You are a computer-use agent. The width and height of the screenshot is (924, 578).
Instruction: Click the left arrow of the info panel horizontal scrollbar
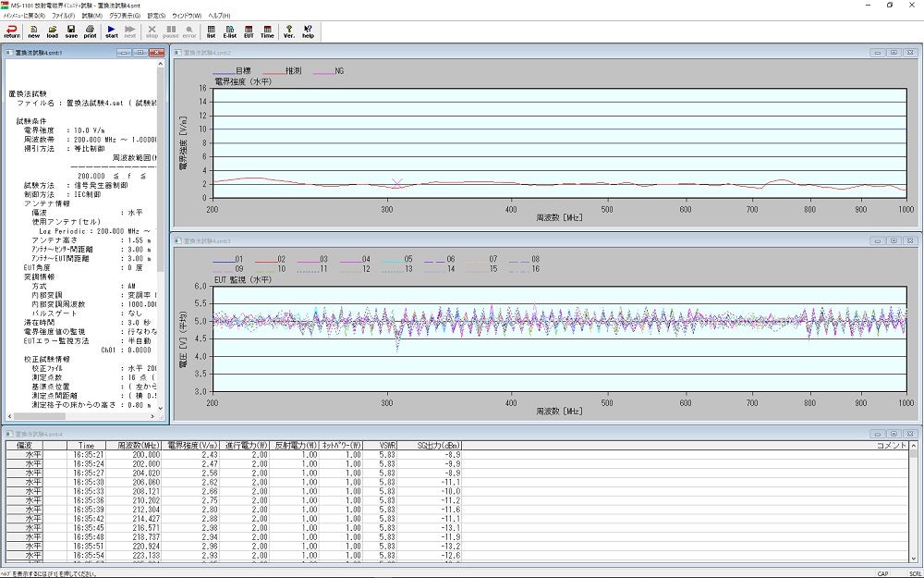pos(8,416)
